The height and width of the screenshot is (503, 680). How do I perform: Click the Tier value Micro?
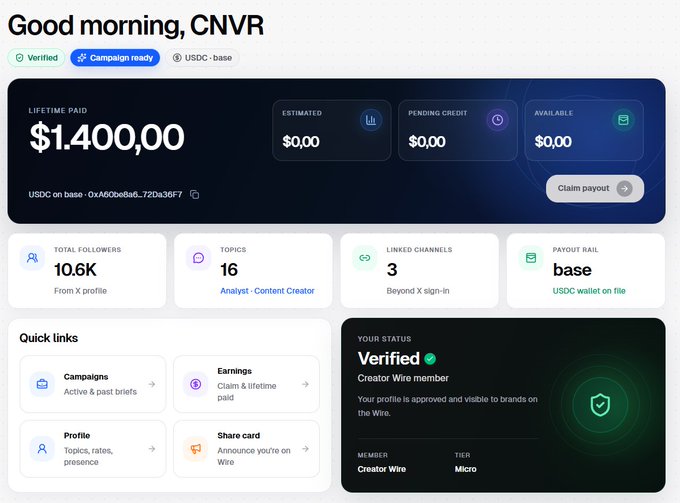(x=465, y=469)
